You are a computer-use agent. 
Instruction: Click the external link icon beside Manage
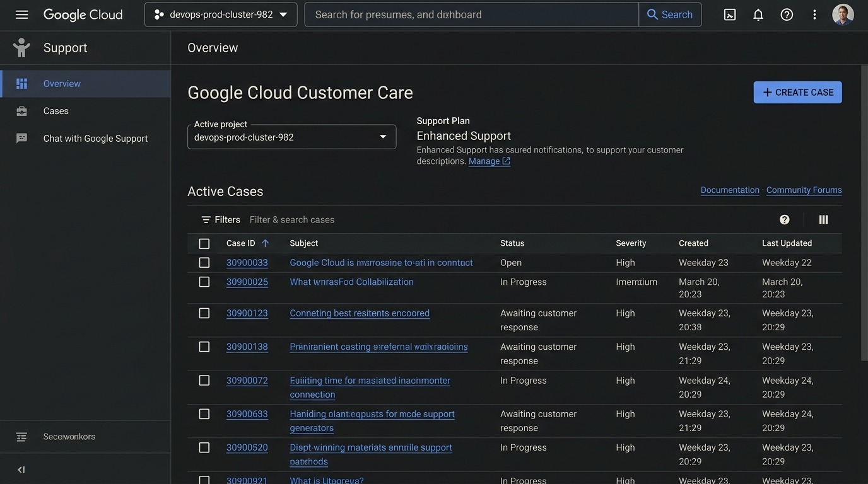pos(506,161)
